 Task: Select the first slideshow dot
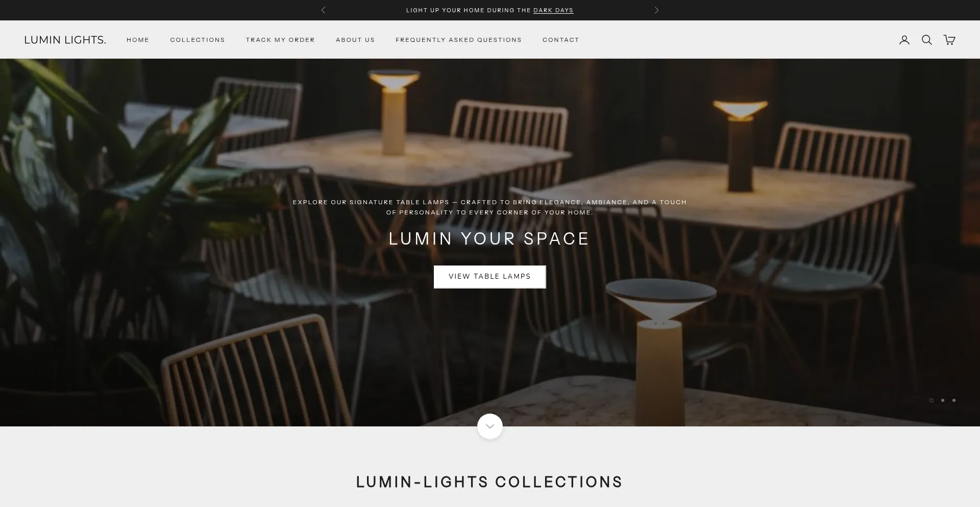932,400
